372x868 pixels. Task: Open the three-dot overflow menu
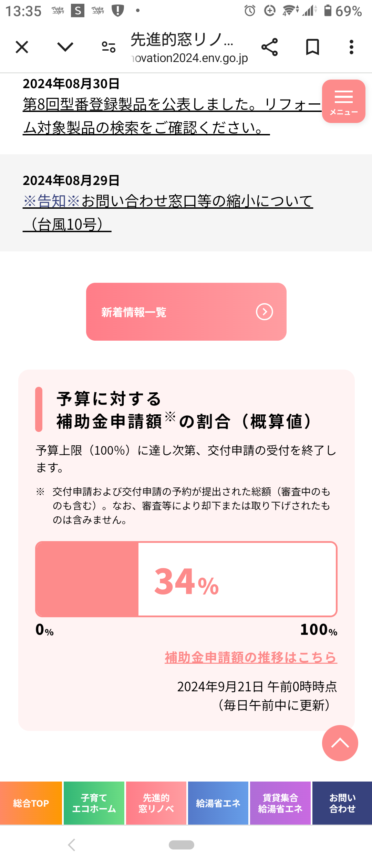(351, 47)
